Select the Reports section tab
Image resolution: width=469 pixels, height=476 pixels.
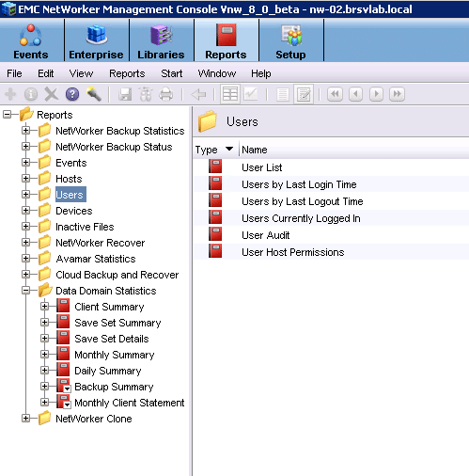click(226, 41)
